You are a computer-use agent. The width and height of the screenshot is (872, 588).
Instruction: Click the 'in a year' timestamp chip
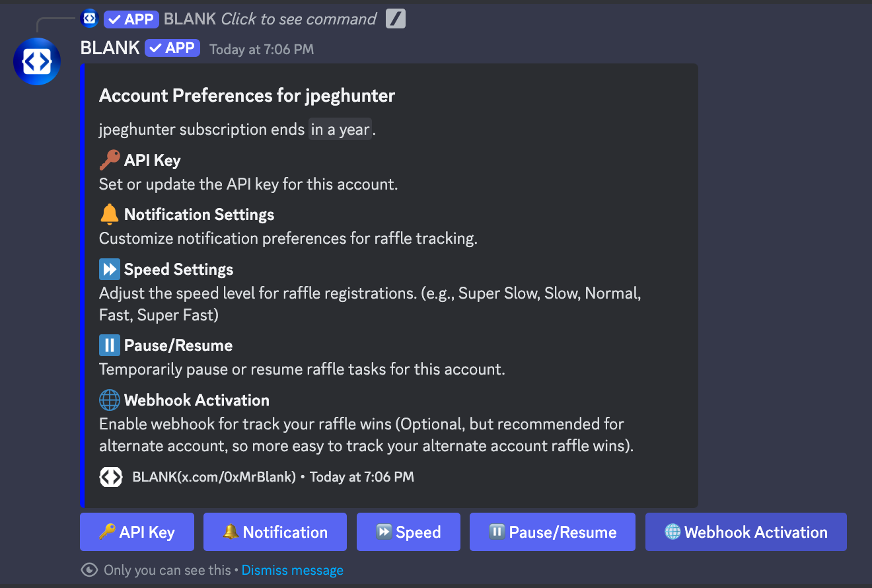tap(340, 129)
